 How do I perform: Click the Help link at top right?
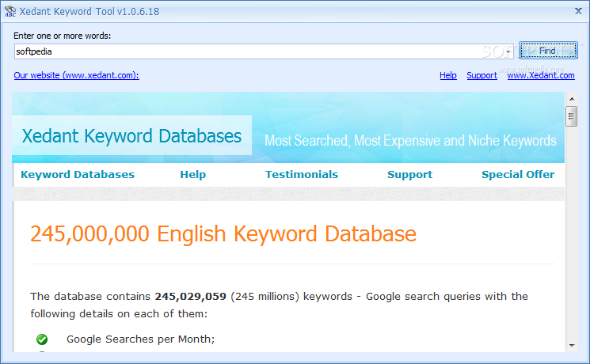point(447,75)
